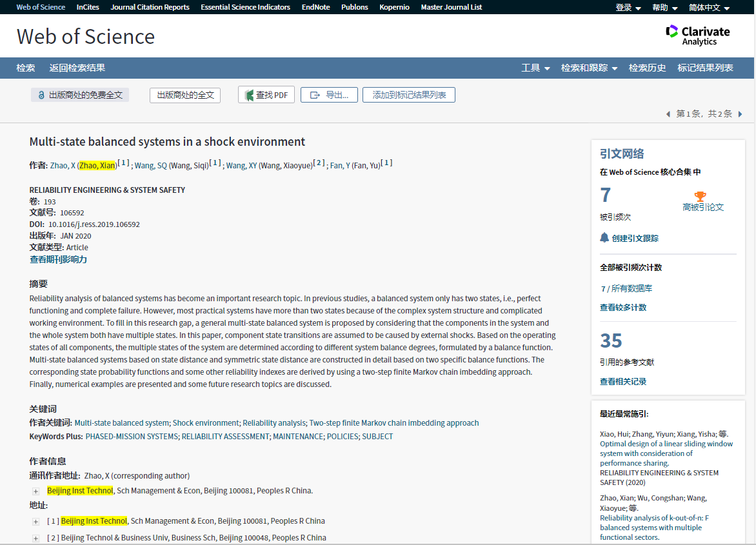The width and height of the screenshot is (756, 545).
Task: Open Publons in top navigation
Action: [x=355, y=7]
